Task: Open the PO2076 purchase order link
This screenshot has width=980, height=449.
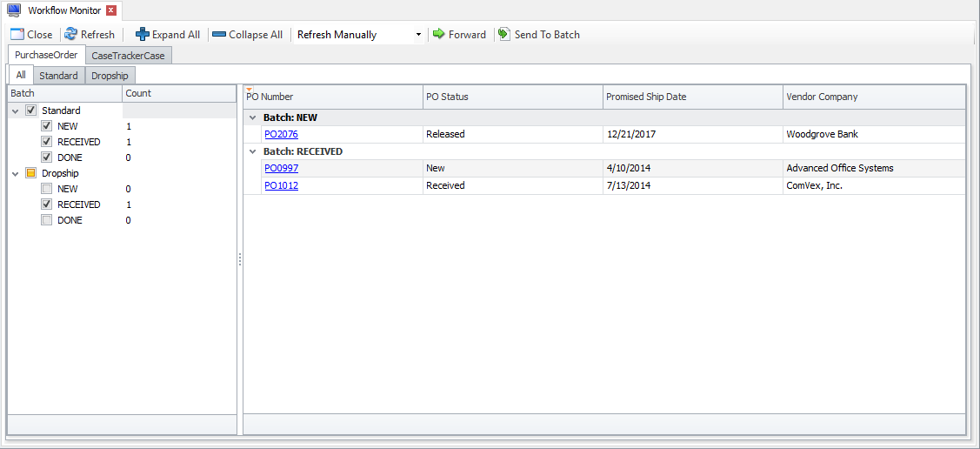Action: point(281,135)
